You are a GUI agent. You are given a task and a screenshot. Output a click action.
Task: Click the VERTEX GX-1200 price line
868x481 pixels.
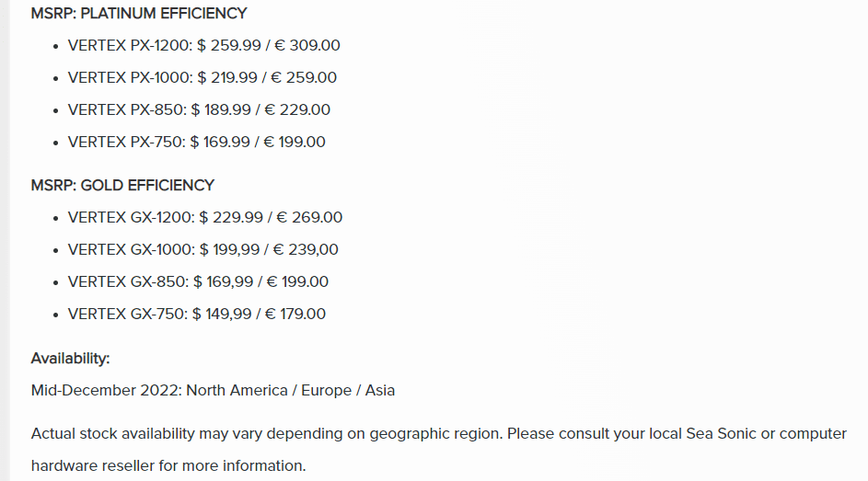(x=205, y=217)
